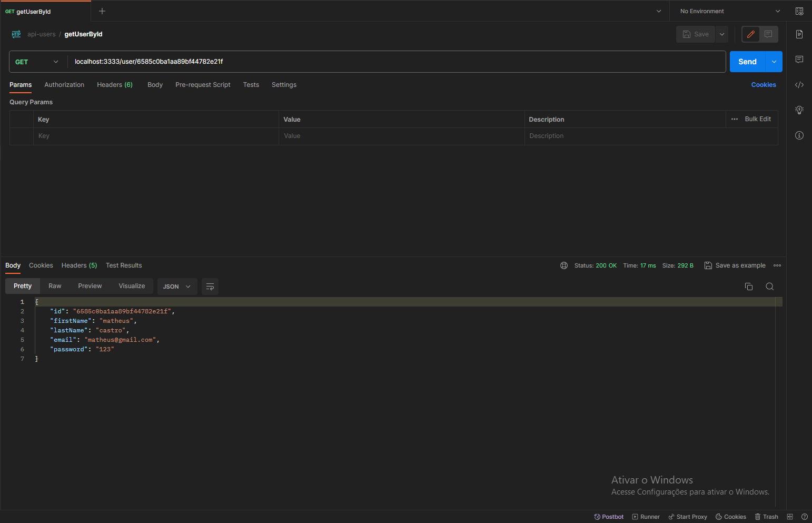Open the response Headers (5) tab
This screenshot has height=523, width=812.
click(x=79, y=265)
